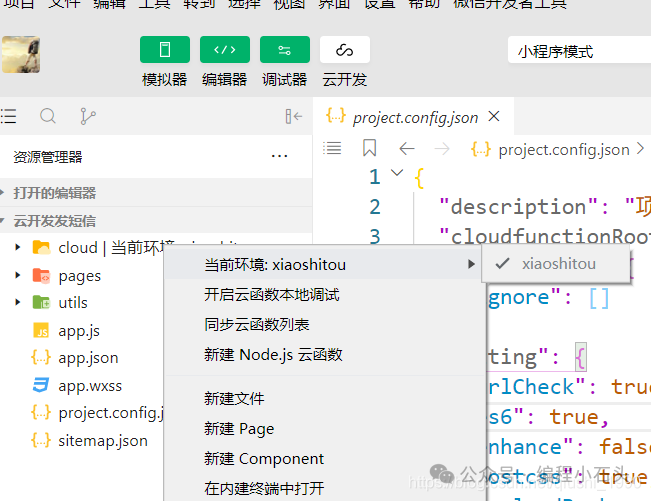Image resolution: width=651 pixels, height=501 pixels.
Task: Open the search icon in sidebar
Action: tap(48, 116)
